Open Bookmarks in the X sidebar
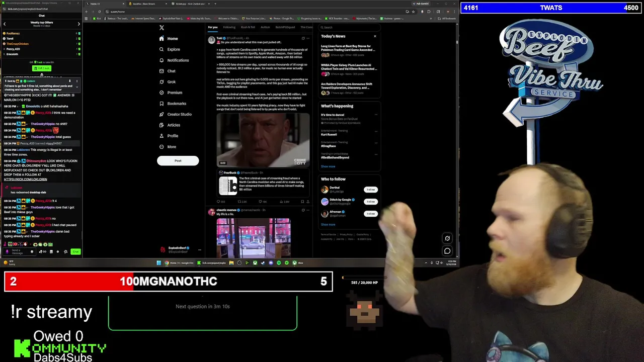Image resolution: width=644 pixels, height=362 pixels. (x=173, y=104)
